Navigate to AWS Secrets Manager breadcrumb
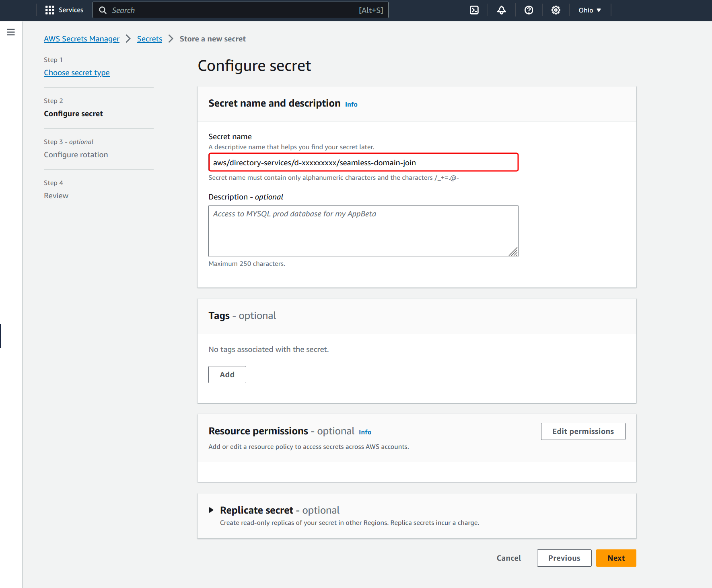The height and width of the screenshot is (588, 712). click(x=81, y=39)
